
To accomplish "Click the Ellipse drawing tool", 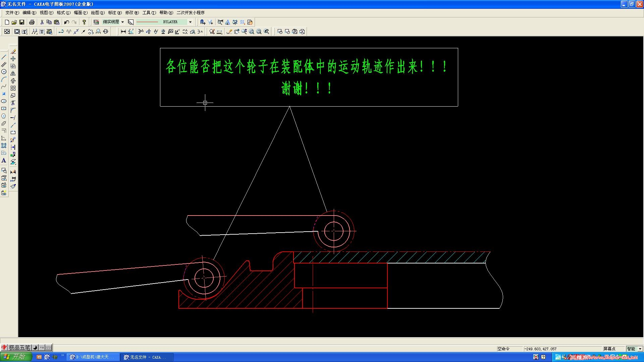I will 4,101.
